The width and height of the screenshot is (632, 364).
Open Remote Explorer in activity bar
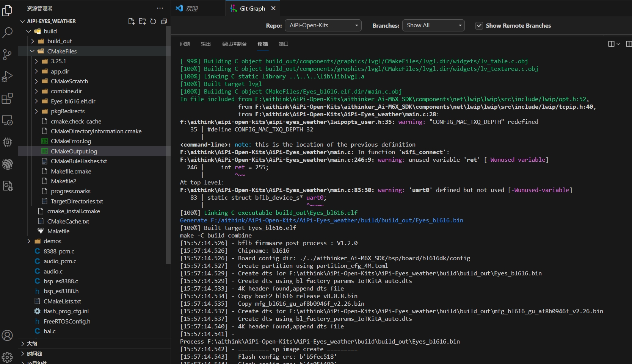tap(7, 120)
